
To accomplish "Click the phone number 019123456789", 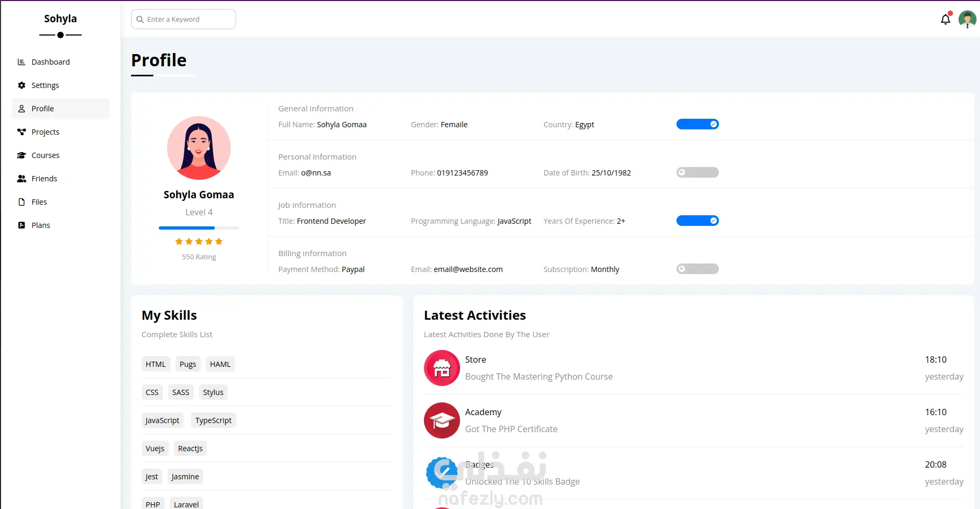I will pyautogui.click(x=463, y=173).
